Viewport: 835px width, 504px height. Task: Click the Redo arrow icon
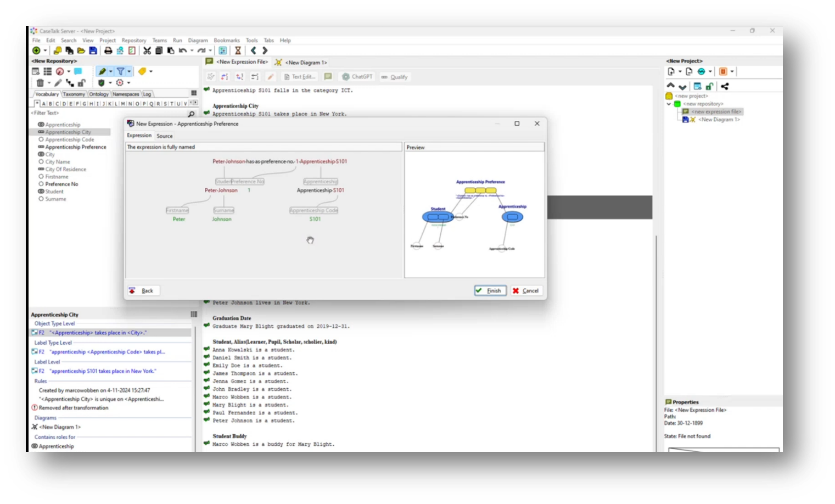tap(201, 51)
